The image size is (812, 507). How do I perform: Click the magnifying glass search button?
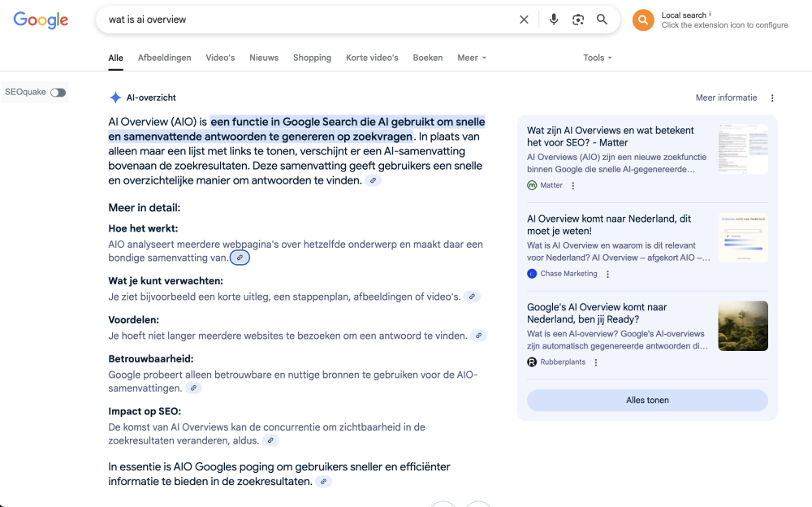click(602, 19)
